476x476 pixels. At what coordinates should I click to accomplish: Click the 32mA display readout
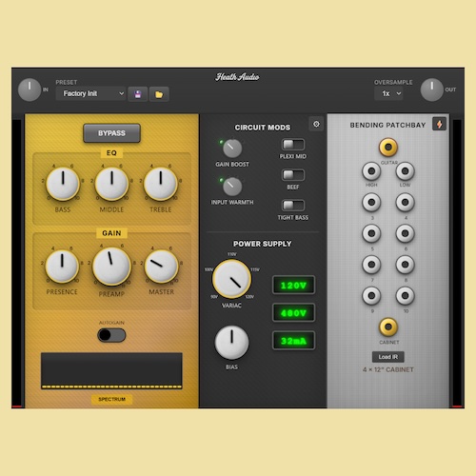click(x=293, y=341)
